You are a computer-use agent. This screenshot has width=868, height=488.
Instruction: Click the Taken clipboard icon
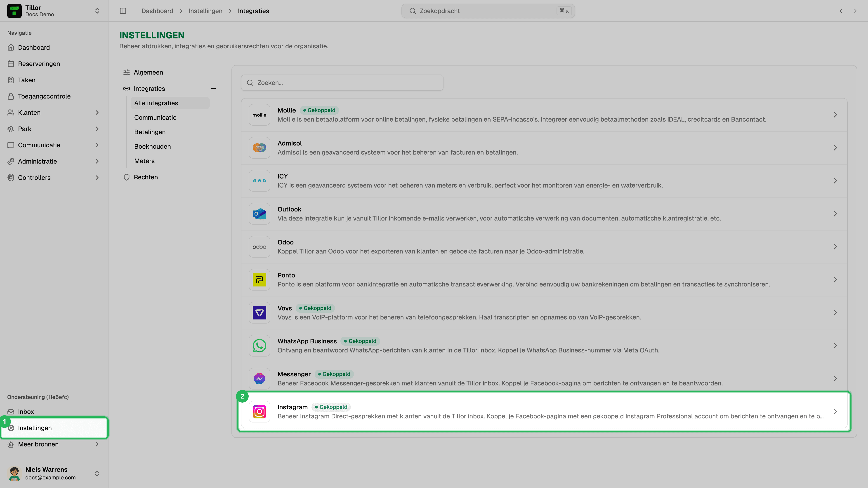pos(11,80)
